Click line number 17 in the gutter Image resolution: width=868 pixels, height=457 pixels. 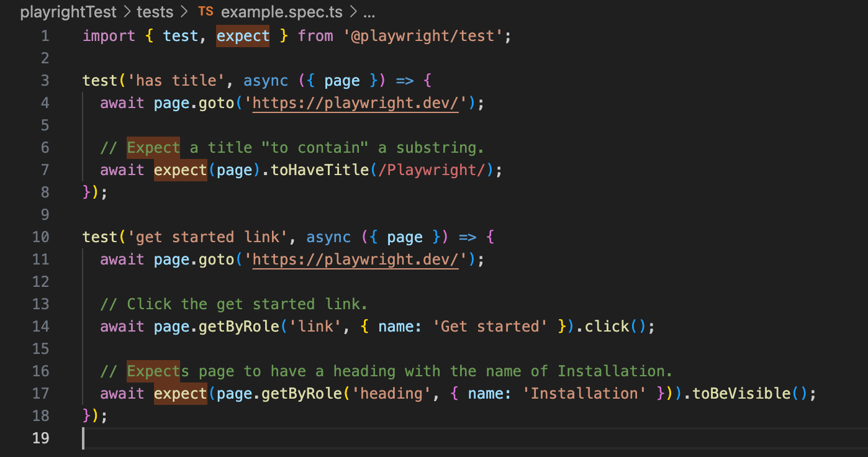point(40,394)
